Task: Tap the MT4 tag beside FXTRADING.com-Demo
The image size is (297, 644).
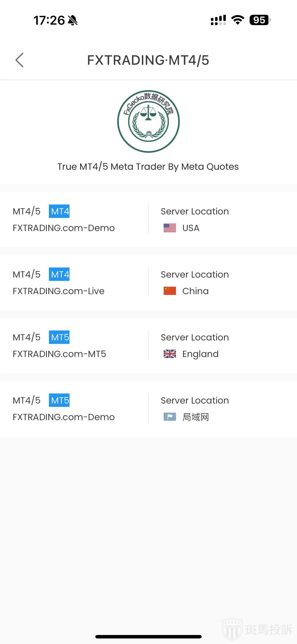Action: [x=59, y=211]
